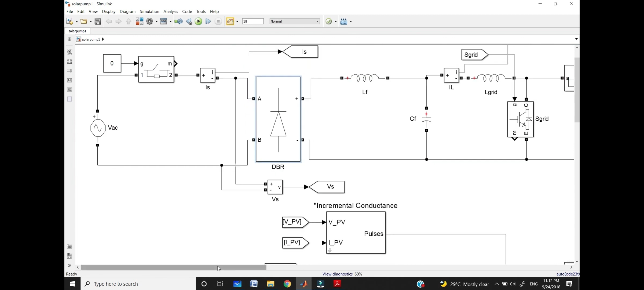Open the Diagram menu item
The height and width of the screenshot is (290, 644).
tap(127, 11)
